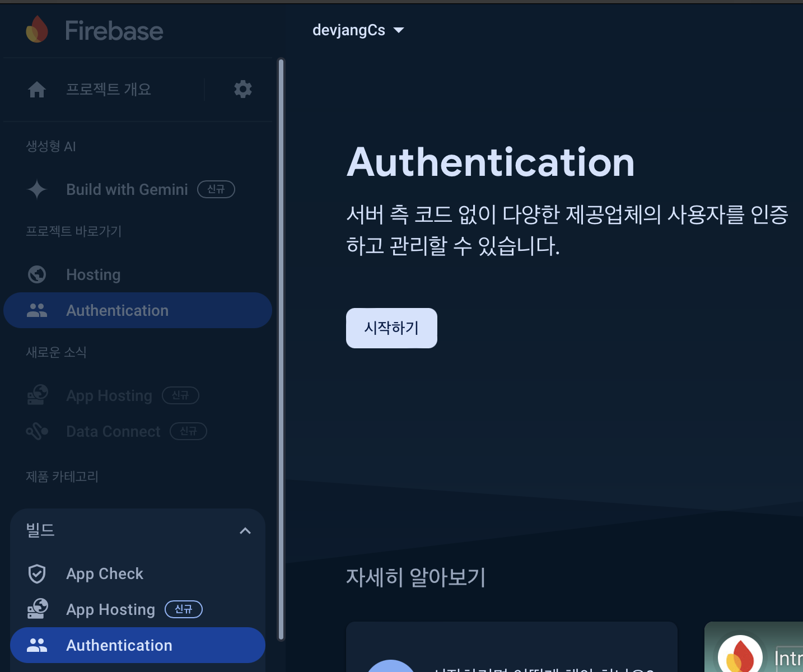Open project settings gear icon
This screenshot has height=672, width=803.
[243, 89]
